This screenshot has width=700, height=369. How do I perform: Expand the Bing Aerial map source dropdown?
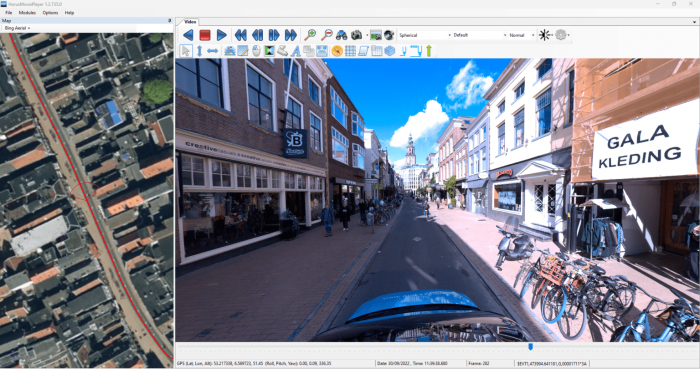click(17, 28)
